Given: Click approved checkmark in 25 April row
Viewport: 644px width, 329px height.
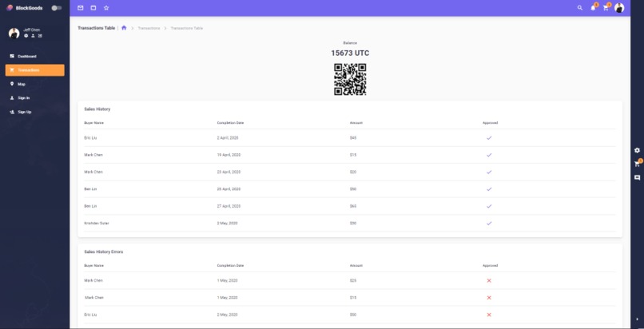Looking at the screenshot, I should pyautogui.click(x=489, y=189).
